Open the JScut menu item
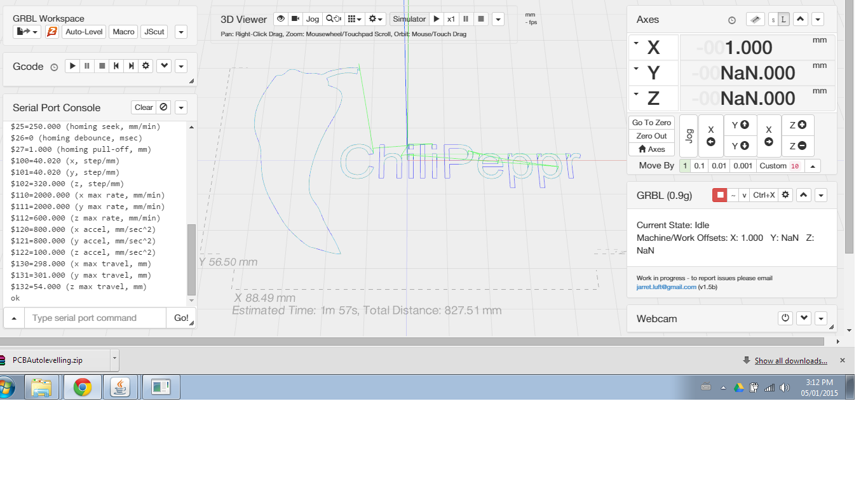Screen dimensions: 868x488 [x=154, y=32]
